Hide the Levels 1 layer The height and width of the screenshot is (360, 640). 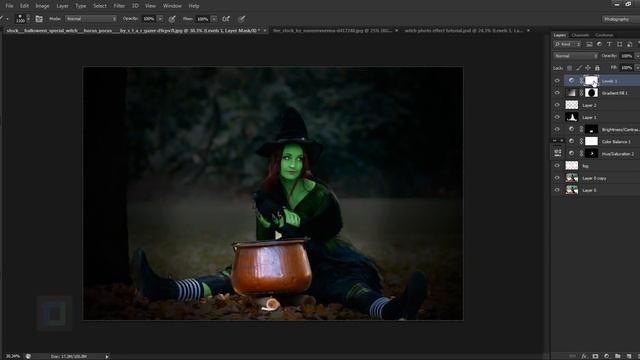click(x=557, y=81)
